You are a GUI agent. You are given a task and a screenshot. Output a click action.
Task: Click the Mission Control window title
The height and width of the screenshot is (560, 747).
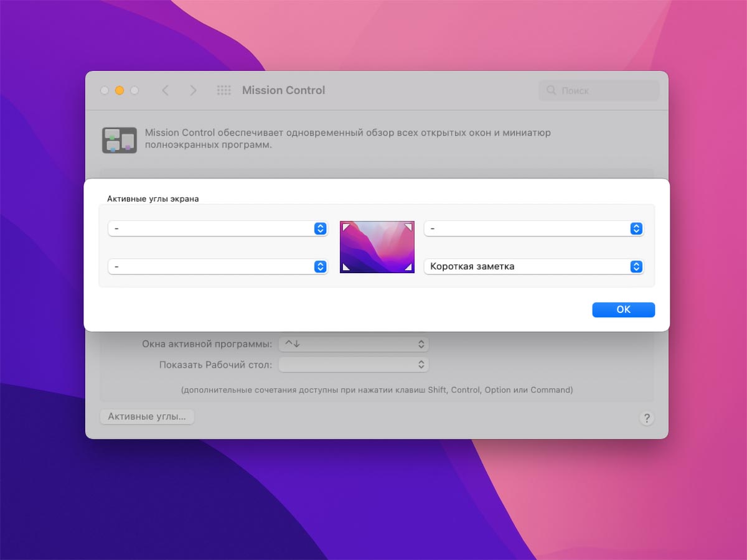283,90
